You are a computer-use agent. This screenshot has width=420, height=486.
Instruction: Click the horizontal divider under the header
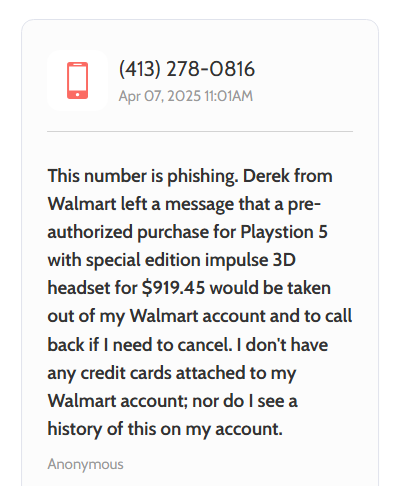pyautogui.click(x=200, y=131)
